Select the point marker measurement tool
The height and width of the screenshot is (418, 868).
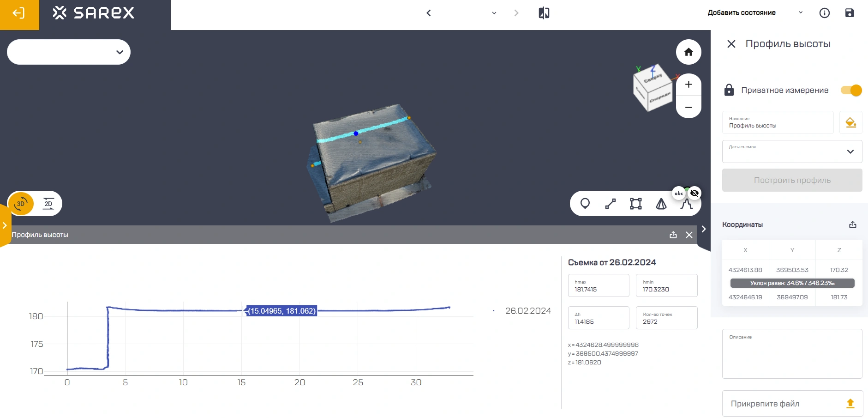[x=585, y=204]
